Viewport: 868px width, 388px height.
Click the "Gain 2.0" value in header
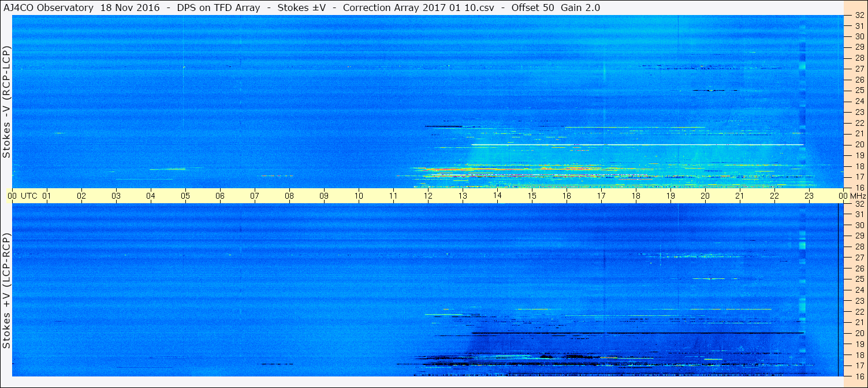[x=580, y=8]
